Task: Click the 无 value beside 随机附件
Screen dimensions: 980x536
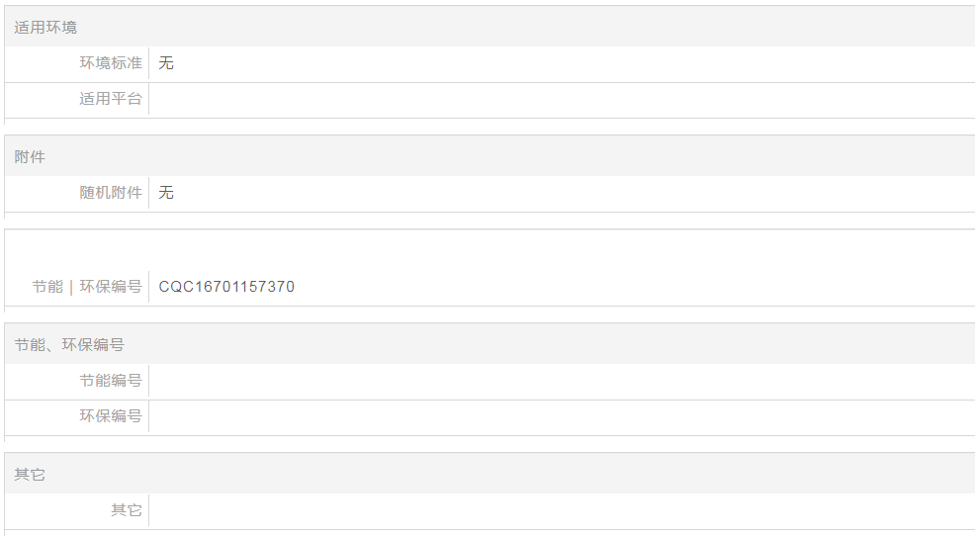Action: [x=166, y=193]
